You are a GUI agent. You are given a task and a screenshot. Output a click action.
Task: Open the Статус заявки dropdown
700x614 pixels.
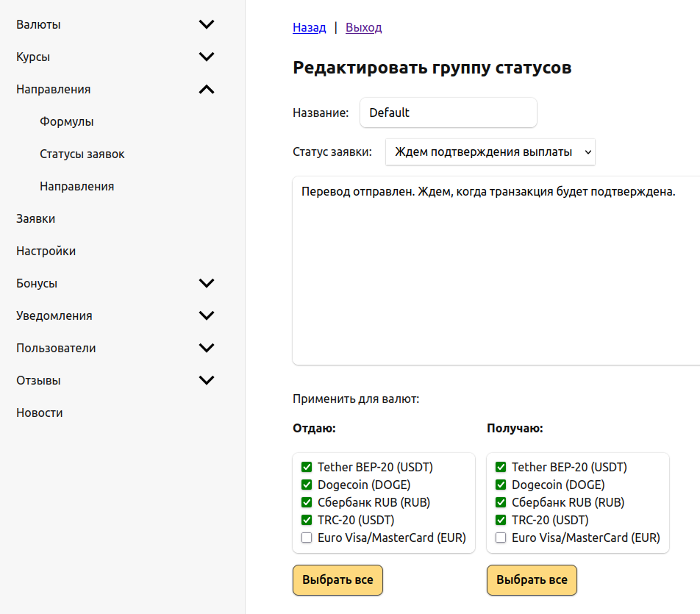(x=490, y=152)
